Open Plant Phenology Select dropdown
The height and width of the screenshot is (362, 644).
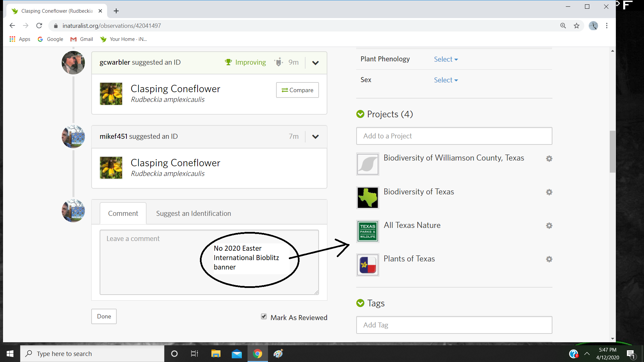tap(446, 59)
